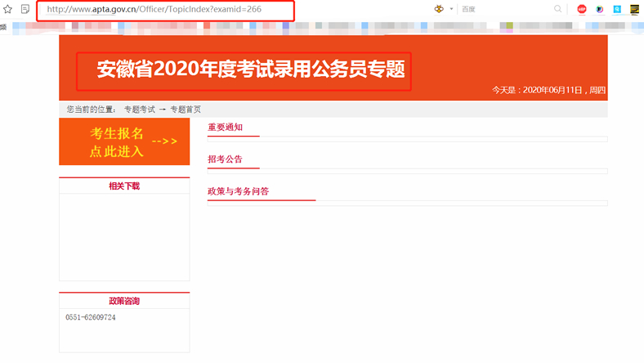The height and width of the screenshot is (363, 644).
Task: Click the magnifier search icon
Action: tap(557, 9)
